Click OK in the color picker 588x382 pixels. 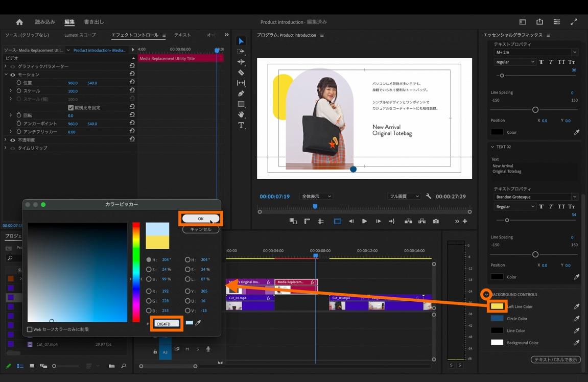pyautogui.click(x=201, y=219)
